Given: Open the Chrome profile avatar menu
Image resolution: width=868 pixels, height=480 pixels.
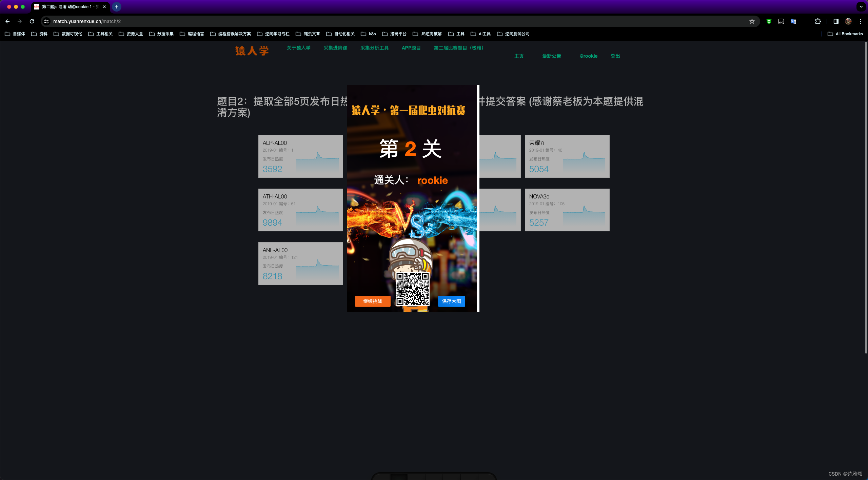Looking at the screenshot, I should click(848, 21).
